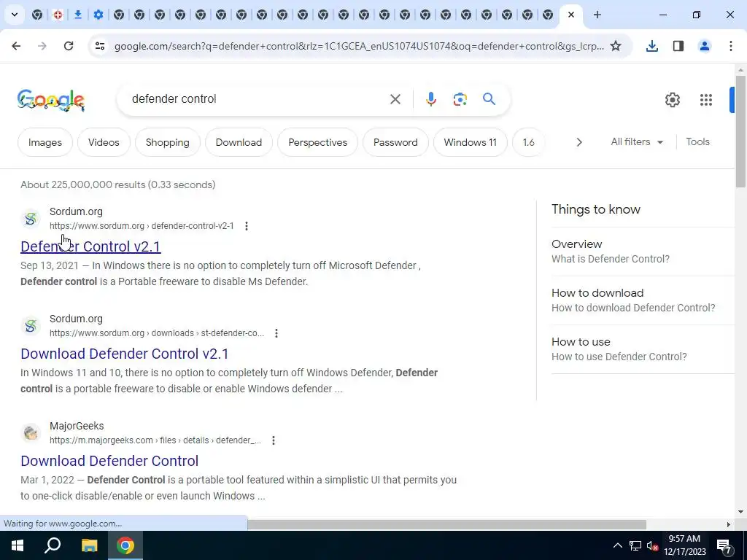The height and width of the screenshot is (560, 747).
Task: Toggle Chrome side panel
Action: (x=678, y=46)
